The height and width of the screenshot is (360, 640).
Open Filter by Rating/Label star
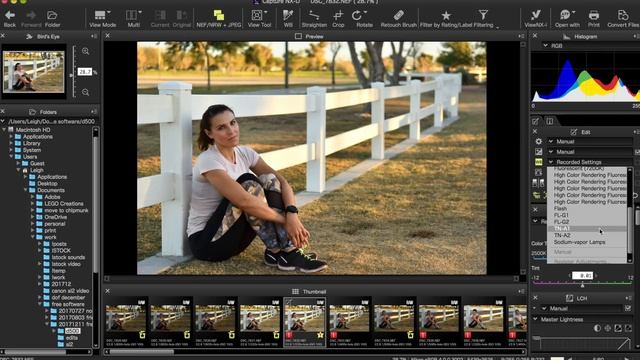(446, 18)
